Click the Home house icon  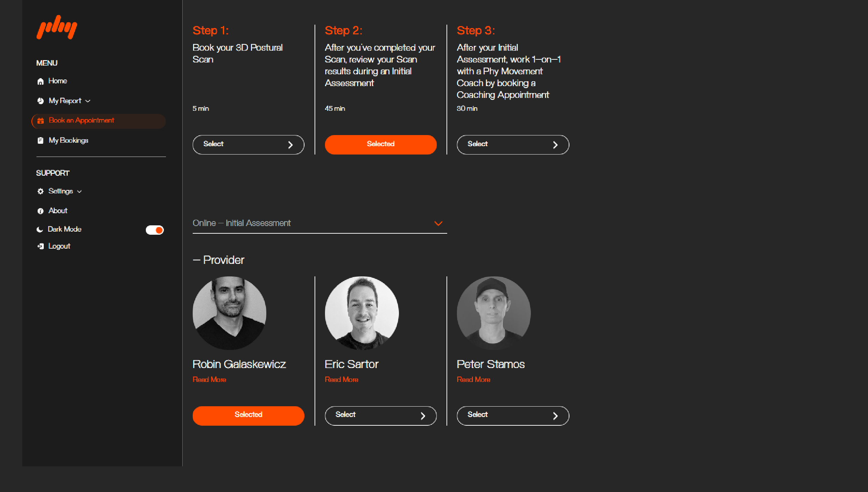(41, 81)
